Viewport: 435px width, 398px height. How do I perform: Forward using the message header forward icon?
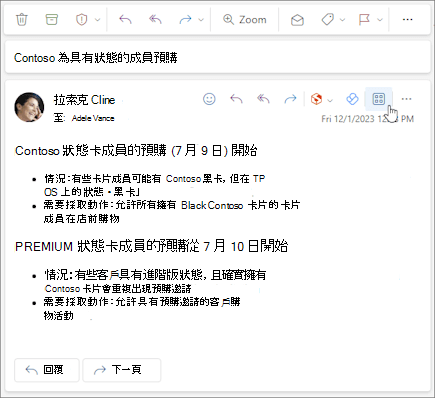click(290, 99)
